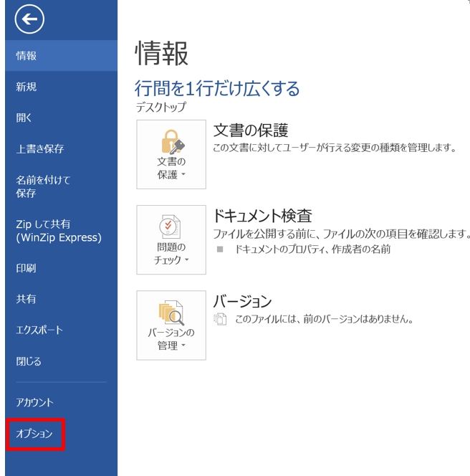The image size is (470, 476).
Task: Expand the 問題のチェック dropdown button
Action: coord(171,240)
